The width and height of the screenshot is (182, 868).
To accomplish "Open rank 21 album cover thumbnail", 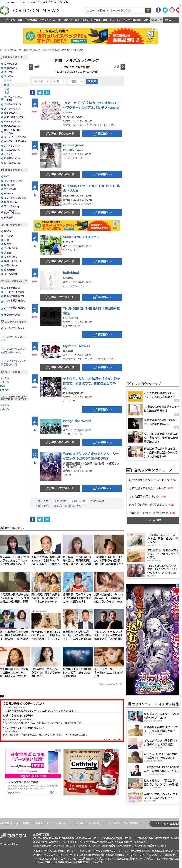I will point(51,110).
